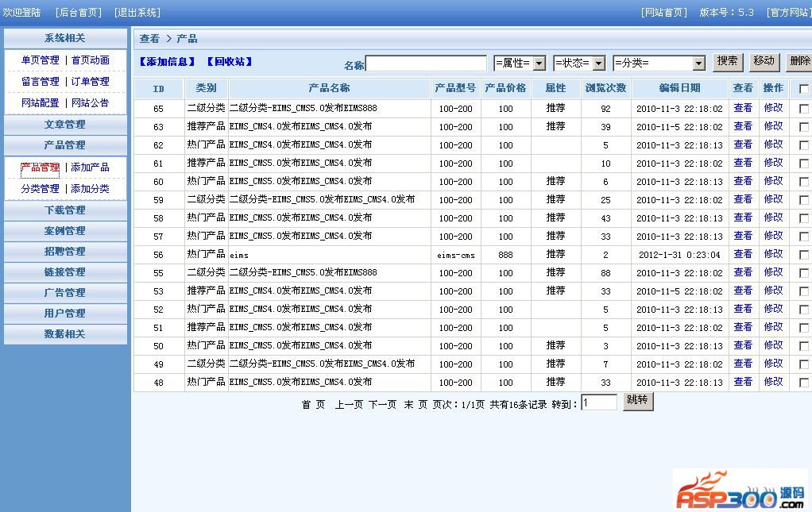Tick the select-all checkbox in table header

pyautogui.click(x=803, y=89)
